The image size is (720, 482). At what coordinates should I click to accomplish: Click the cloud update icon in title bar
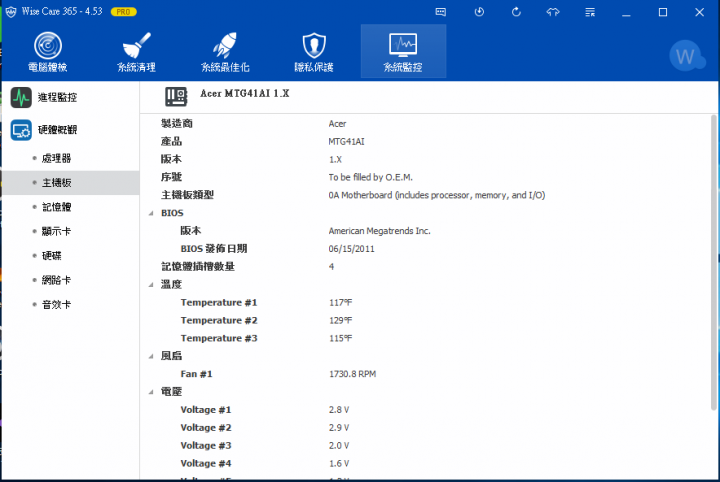pyautogui.click(x=553, y=12)
